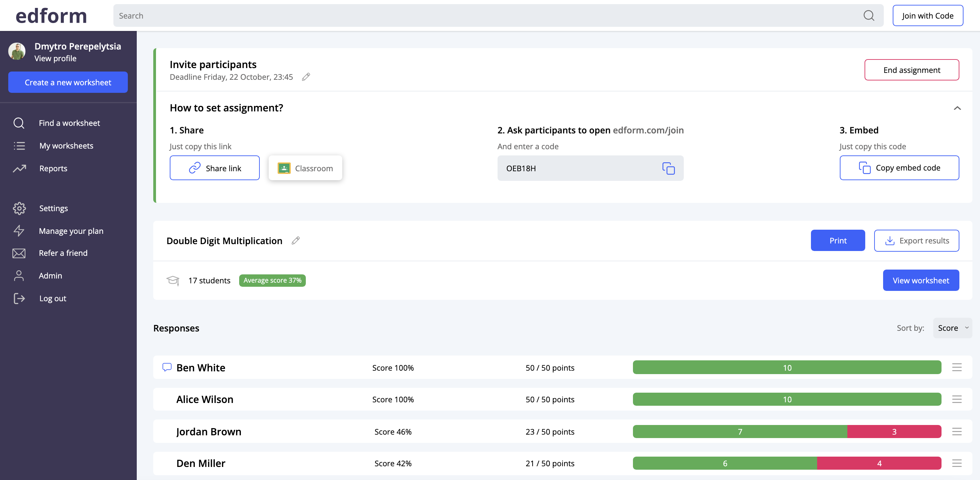This screenshot has width=980, height=480.
Task: Click the search magnifier icon in top bar
Action: point(869,15)
